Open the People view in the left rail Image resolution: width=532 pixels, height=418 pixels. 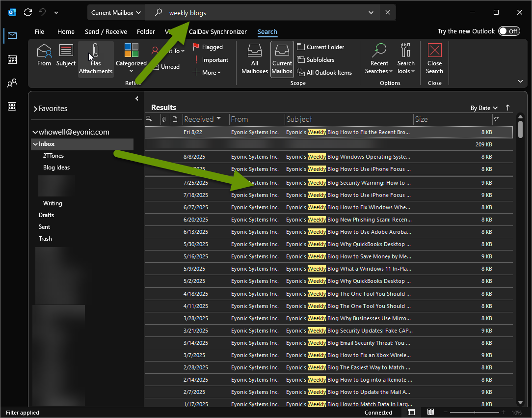tap(12, 83)
